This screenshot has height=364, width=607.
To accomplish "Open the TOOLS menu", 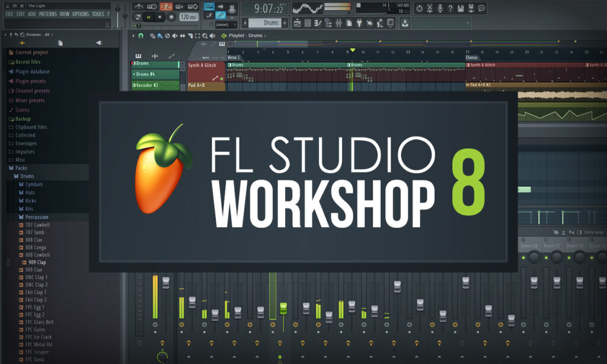I will (x=98, y=14).
